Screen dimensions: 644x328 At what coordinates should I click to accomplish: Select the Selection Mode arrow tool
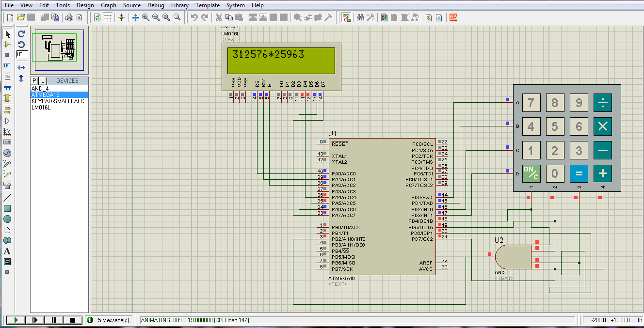[x=7, y=34]
